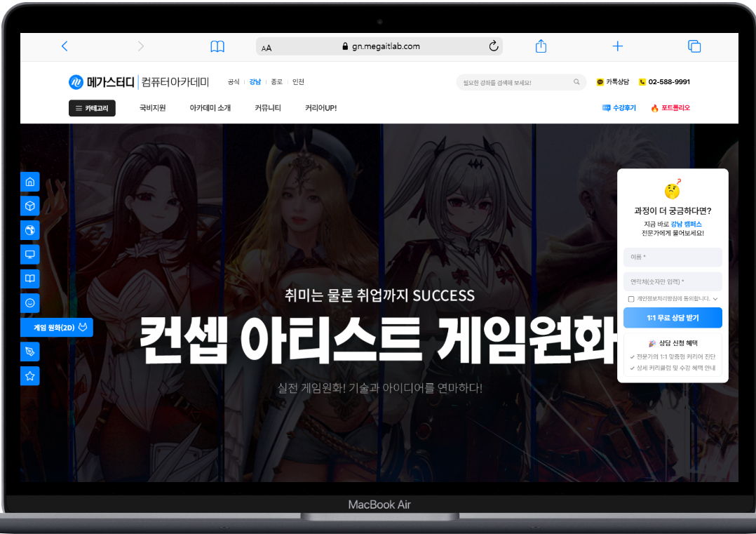The image size is (756, 534).
Task: Click the search magnifier icon
Action: tap(576, 82)
